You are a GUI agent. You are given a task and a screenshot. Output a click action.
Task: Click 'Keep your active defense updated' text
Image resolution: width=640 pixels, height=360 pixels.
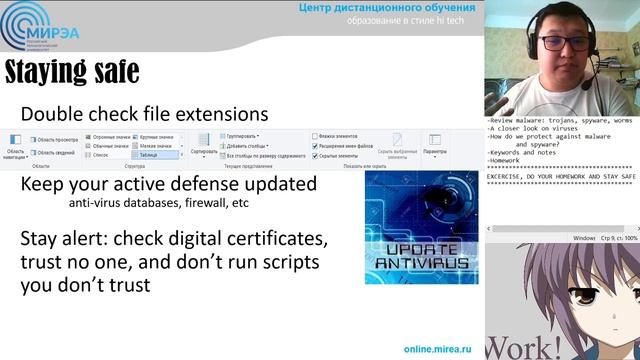(x=169, y=184)
